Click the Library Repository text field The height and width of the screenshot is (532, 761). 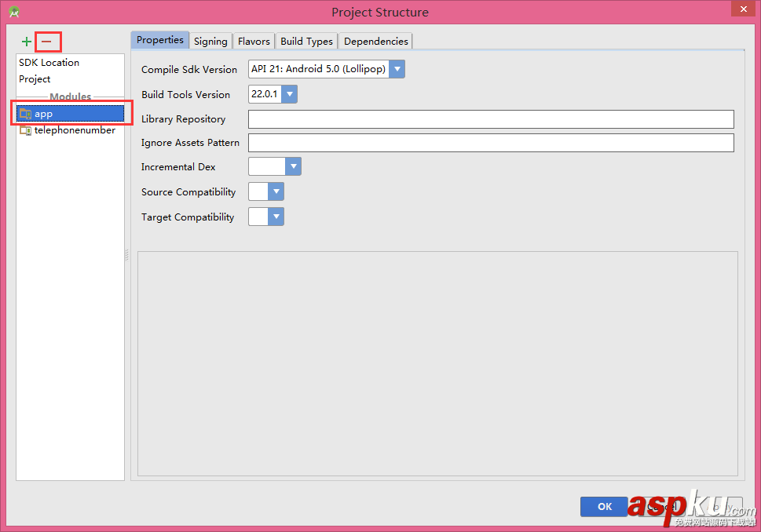pos(491,118)
